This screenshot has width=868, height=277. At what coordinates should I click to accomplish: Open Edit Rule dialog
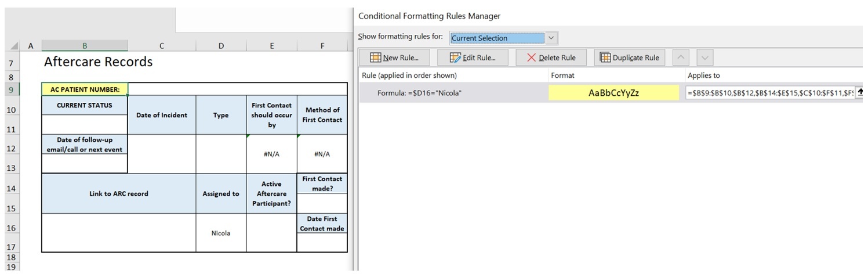point(473,57)
